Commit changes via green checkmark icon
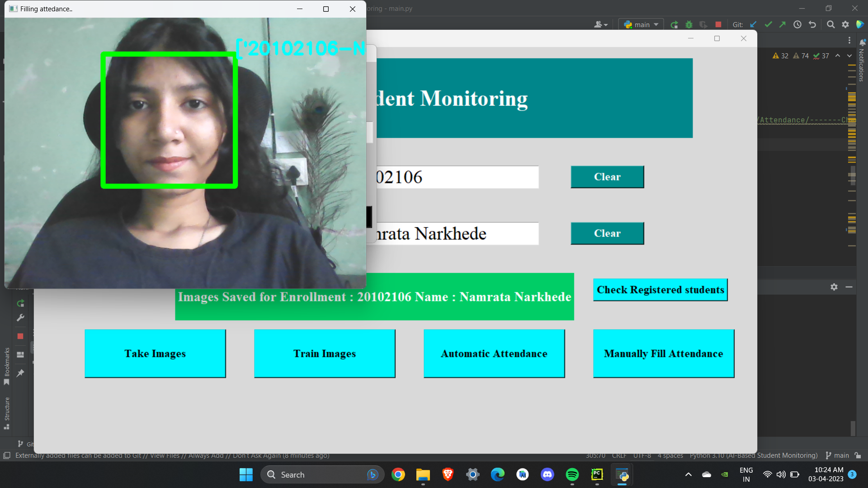Image resolution: width=868 pixels, height=488 pixels. click(x=768, y=24)
